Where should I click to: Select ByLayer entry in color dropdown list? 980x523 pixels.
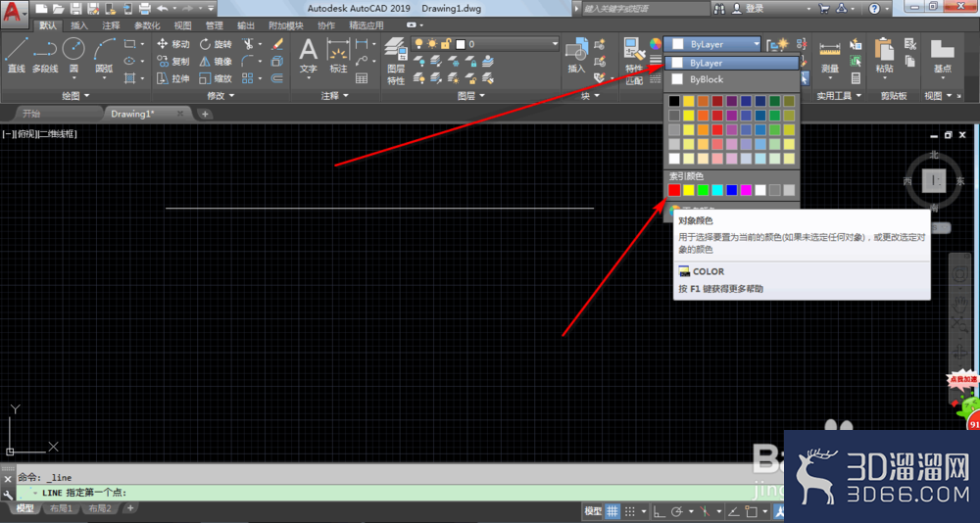coord(732,63)
